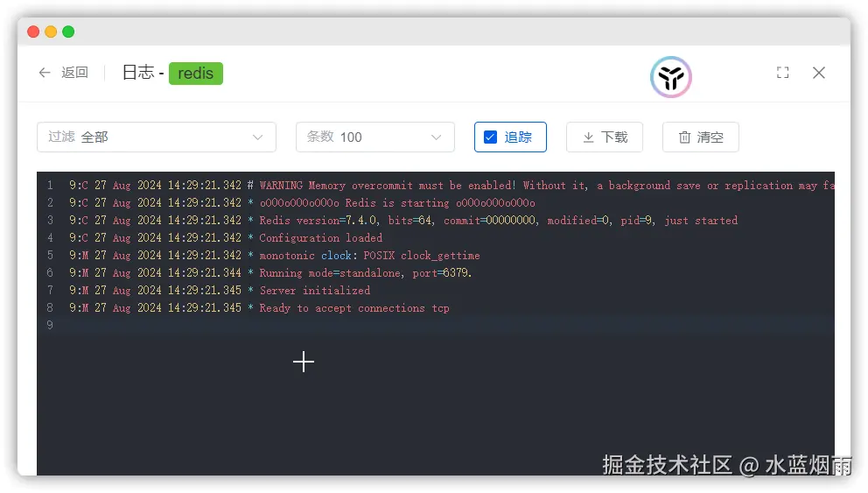Close the log panel with X icon
868x493 pixels.
pyautogui.click(x=819, y=73)
